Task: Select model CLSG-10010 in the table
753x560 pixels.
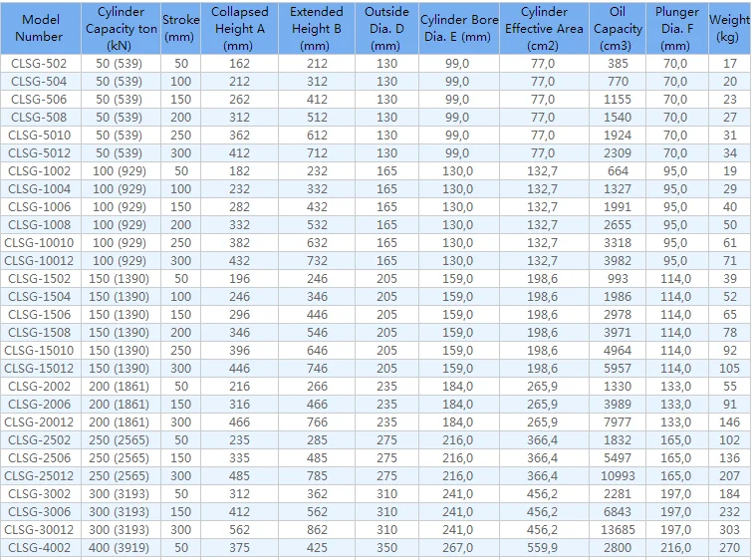Action: pos(40,243)
